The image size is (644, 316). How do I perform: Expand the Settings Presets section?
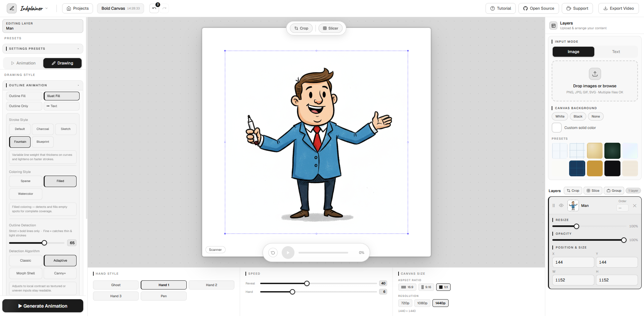(x=43, y=49)
